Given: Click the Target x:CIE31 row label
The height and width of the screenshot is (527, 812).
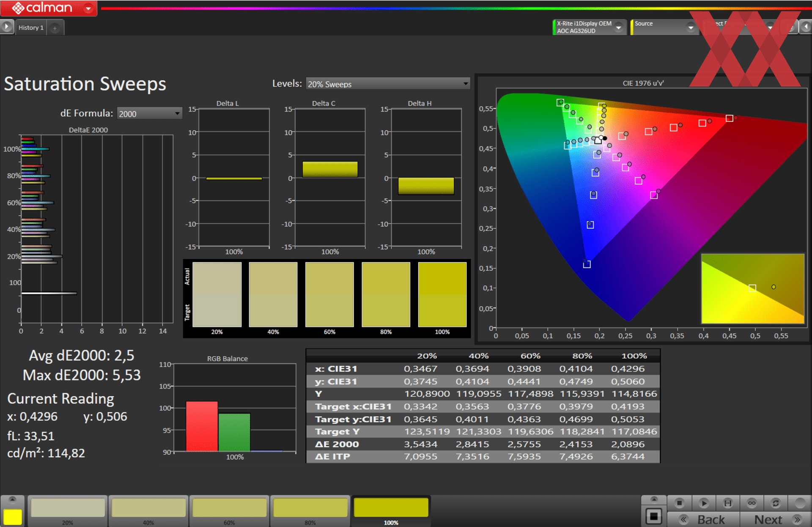Looking at the screenshot, I should 353,406.
